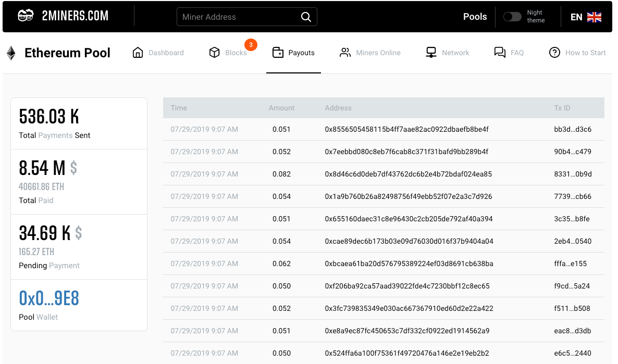Switch to the Payouts tab
The width and height of the screenshot is (618, 364).
pos(294,53)
